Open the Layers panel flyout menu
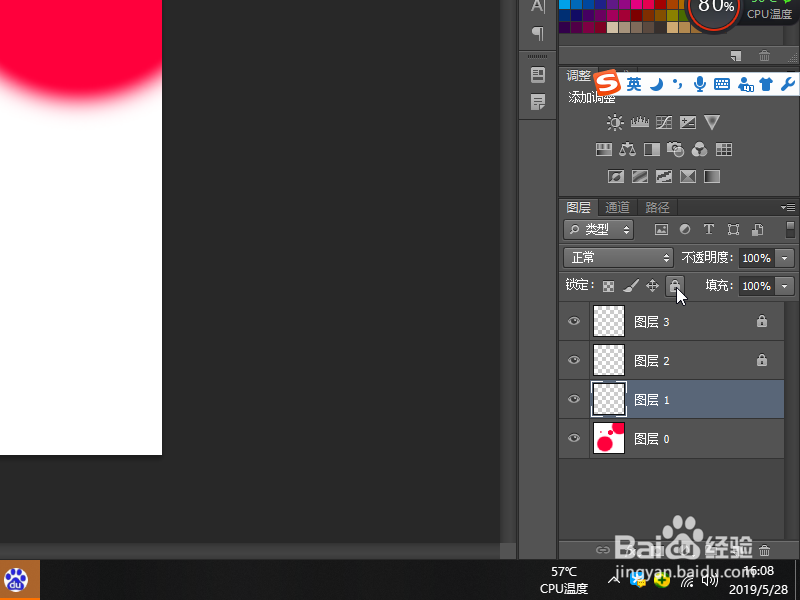The height and width of the screenshot is (600, 800). [788, 207]
